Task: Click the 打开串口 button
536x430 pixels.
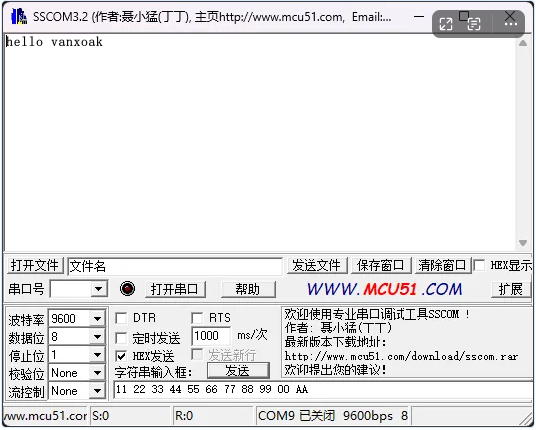Action: click(x=175, y=289)
